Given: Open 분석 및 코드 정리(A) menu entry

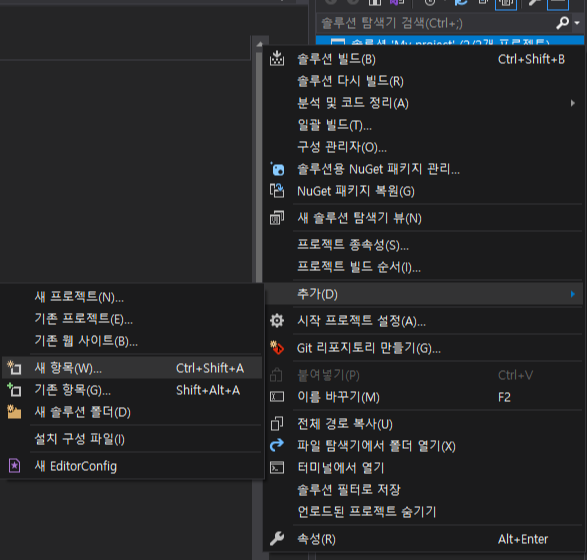Looking at the screenshot, I should (x=423, y=103).
